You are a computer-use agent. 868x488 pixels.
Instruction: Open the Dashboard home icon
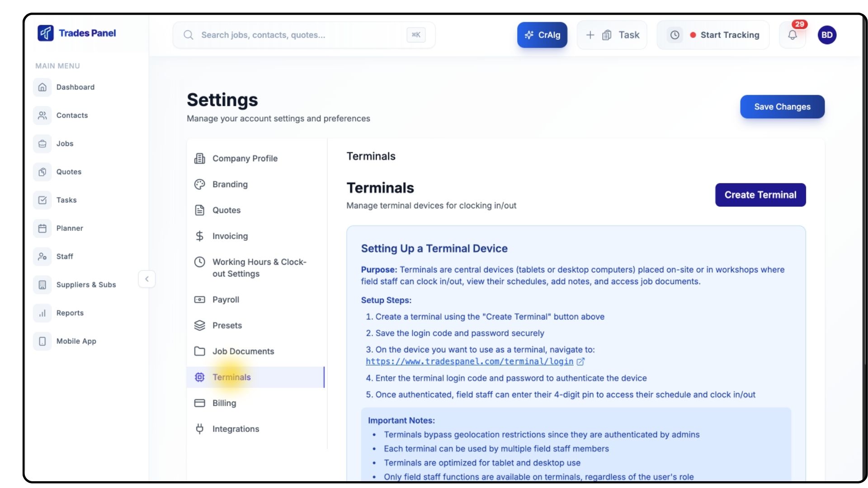[x=42, y=87]
